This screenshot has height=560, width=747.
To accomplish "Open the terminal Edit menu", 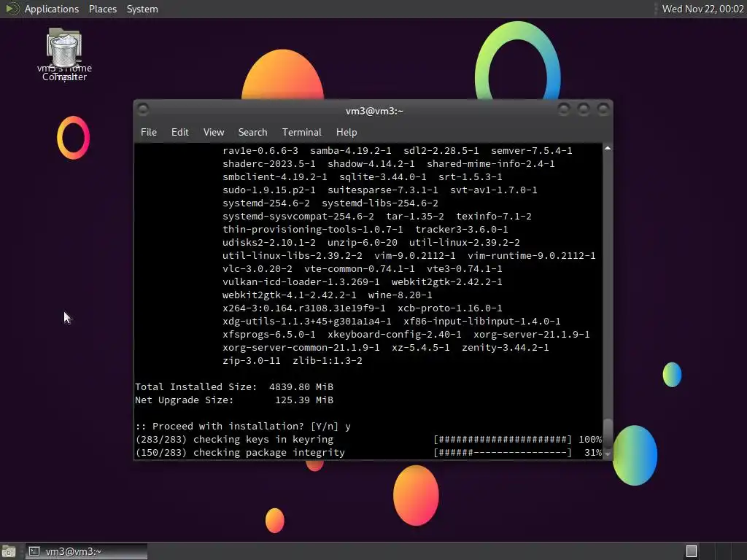I will click(179, 133).
